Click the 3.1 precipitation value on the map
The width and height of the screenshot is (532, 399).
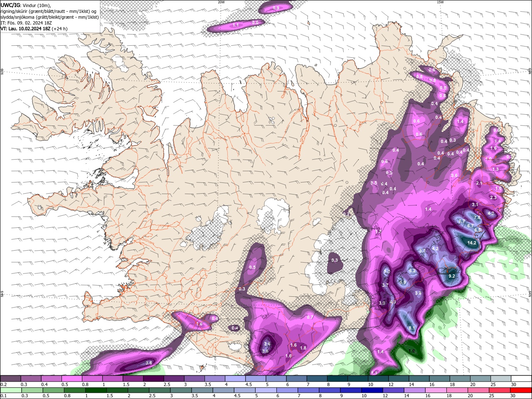pyautogui.click(x=475, y=204)
